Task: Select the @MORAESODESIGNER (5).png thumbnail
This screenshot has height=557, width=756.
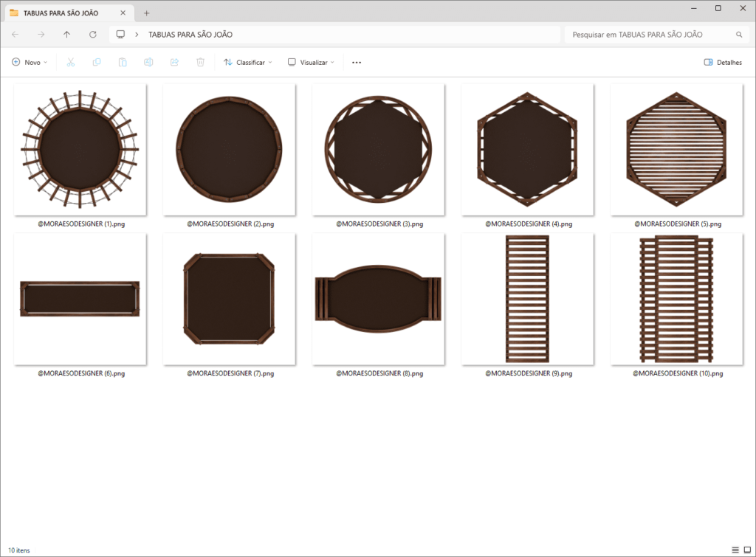Action: point(677,156)
